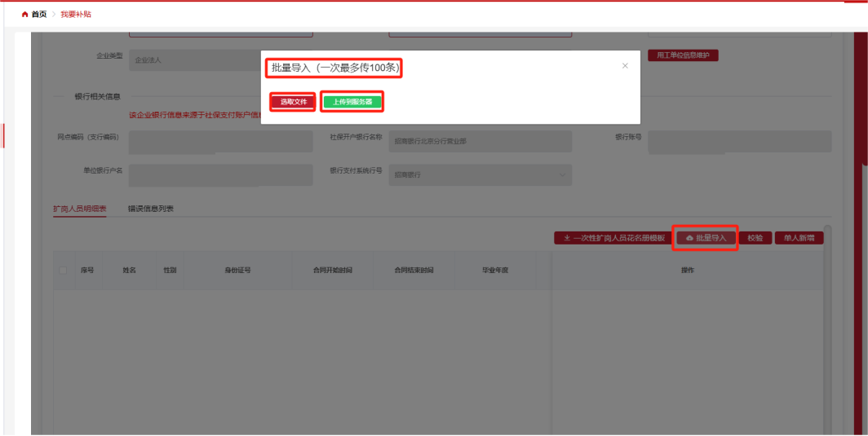The width and height of the screenshot is (868, 436).
Task: Tick the select-all checkbox in table header
Action: pos(64,270)
